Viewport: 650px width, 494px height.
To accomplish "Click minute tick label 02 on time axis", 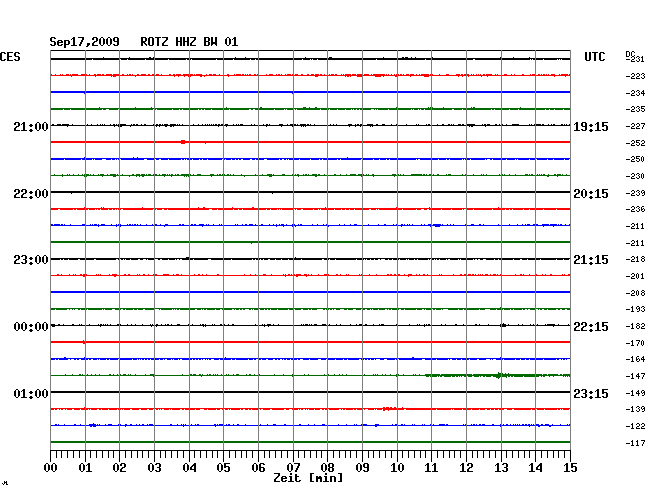I will [x=119, y=468].
